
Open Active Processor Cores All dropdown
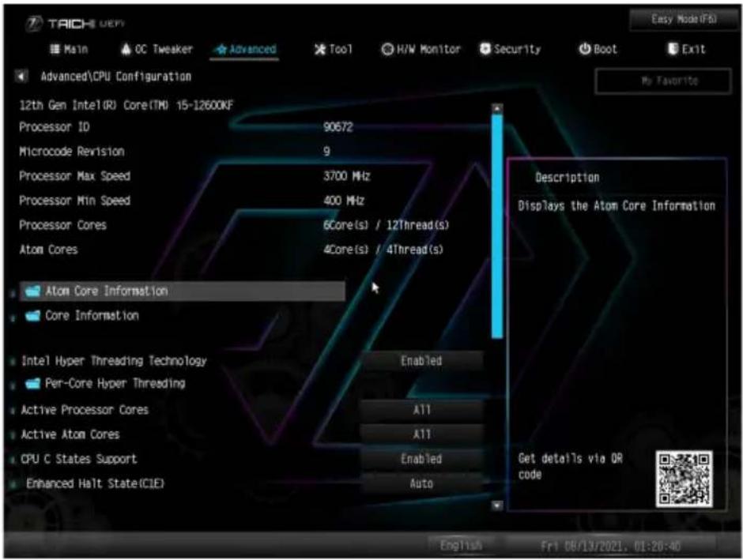tap(421, 410)
